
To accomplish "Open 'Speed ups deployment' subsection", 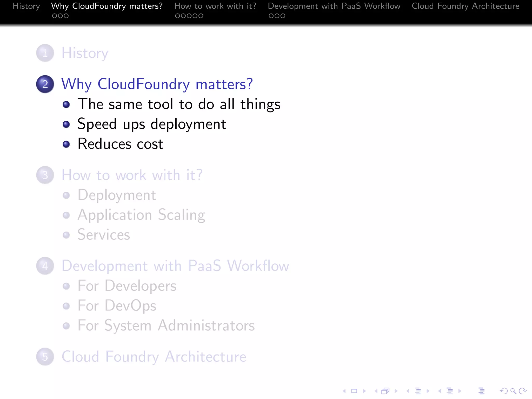I will click(x=152, y=124).
